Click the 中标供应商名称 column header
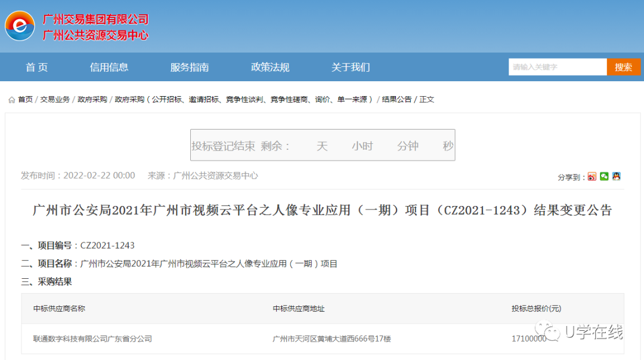644x360 pixels. click(59, 309)
